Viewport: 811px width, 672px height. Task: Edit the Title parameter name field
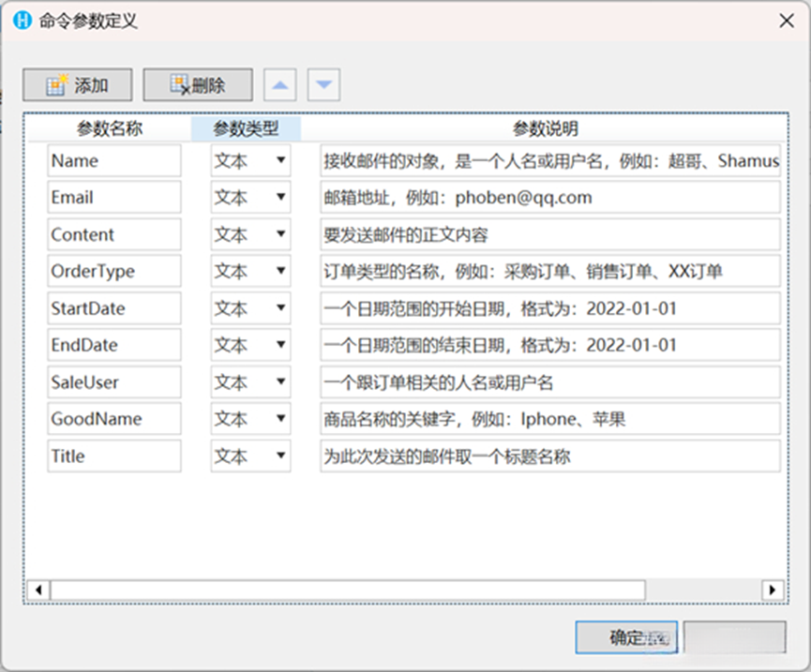114,455
